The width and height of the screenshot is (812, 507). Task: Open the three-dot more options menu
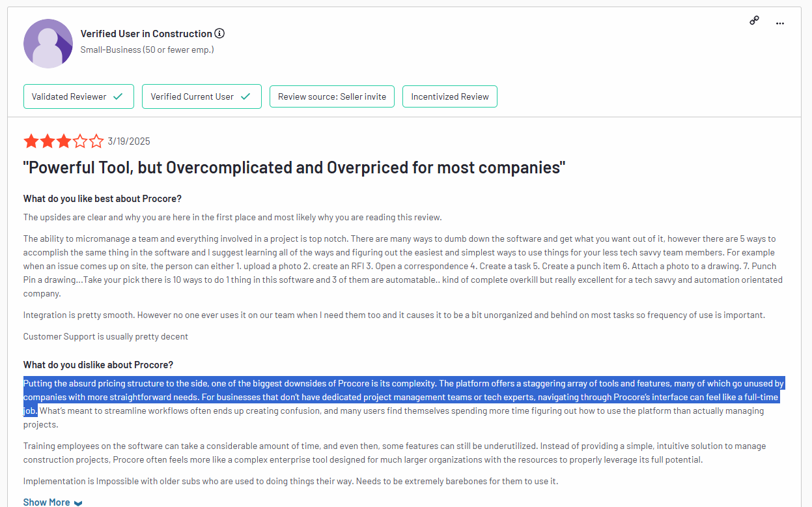click(x=780, y=23)
